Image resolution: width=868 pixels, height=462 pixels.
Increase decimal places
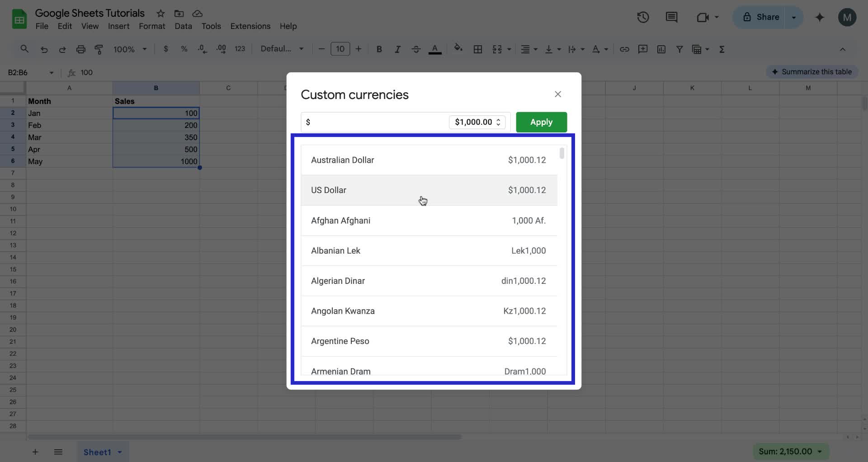[x=221, y=49]
